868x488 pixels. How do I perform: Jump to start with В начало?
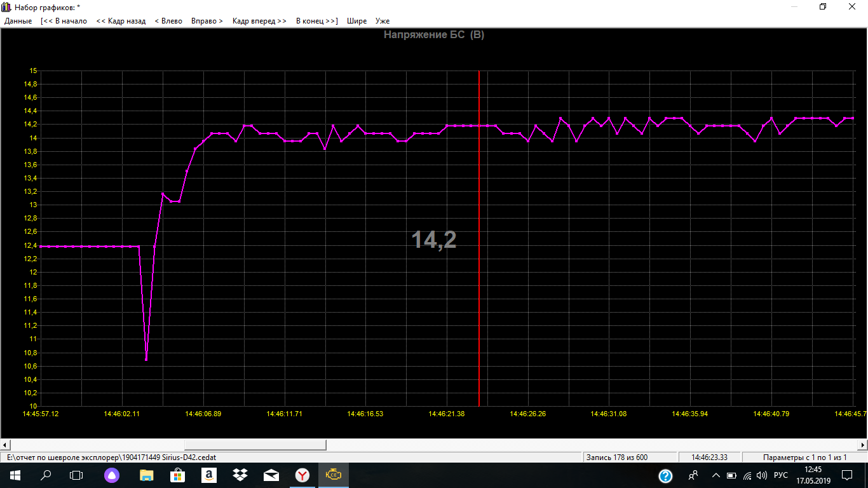(64, 21)
